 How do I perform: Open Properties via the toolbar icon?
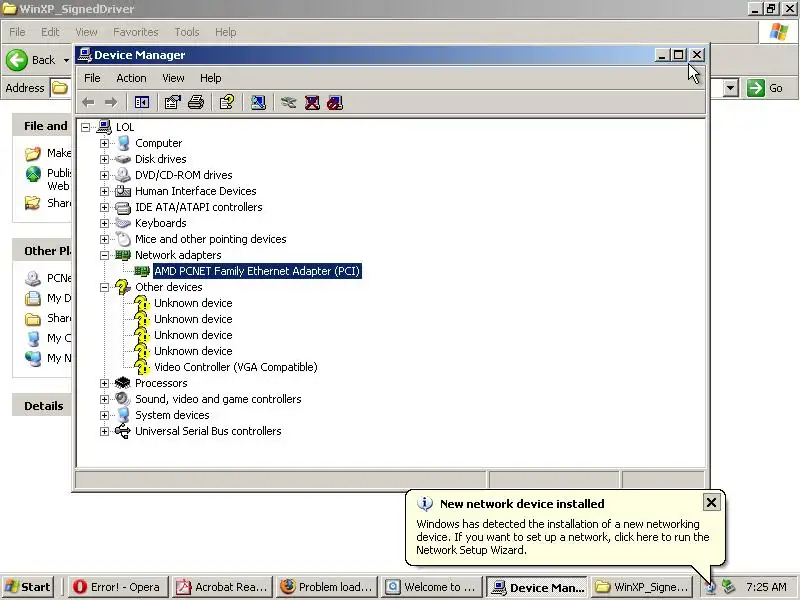[x=172, y=103]
